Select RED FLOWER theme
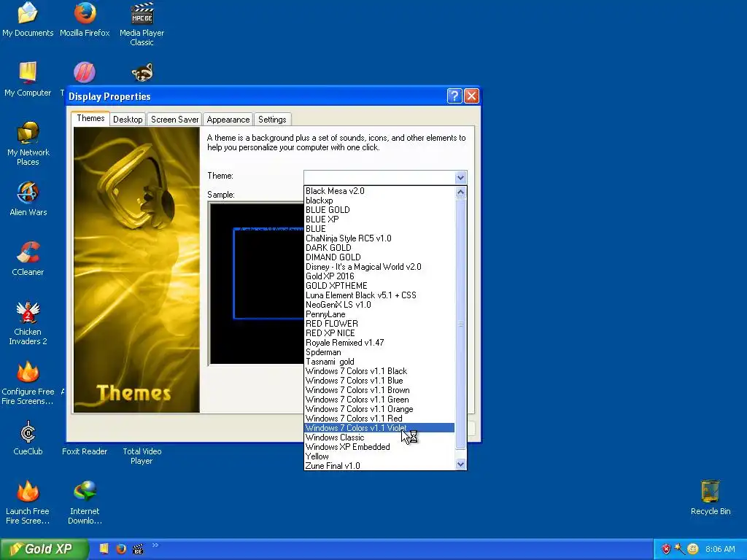Screen dimensions: 747x560 pos(379,324)
